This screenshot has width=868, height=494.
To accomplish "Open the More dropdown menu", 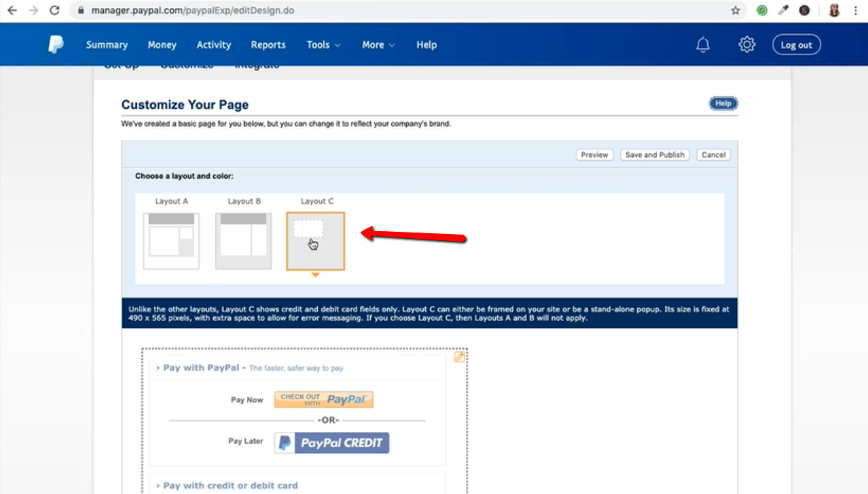I will 379,45.
